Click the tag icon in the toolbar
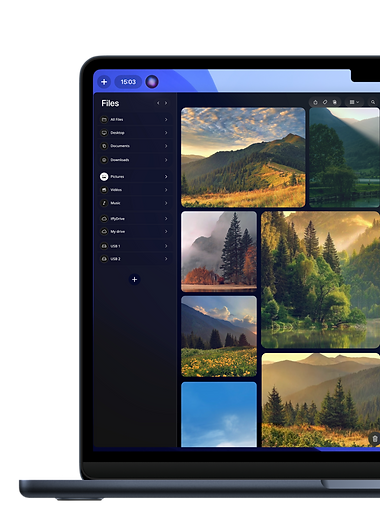 tap(325, 102)
